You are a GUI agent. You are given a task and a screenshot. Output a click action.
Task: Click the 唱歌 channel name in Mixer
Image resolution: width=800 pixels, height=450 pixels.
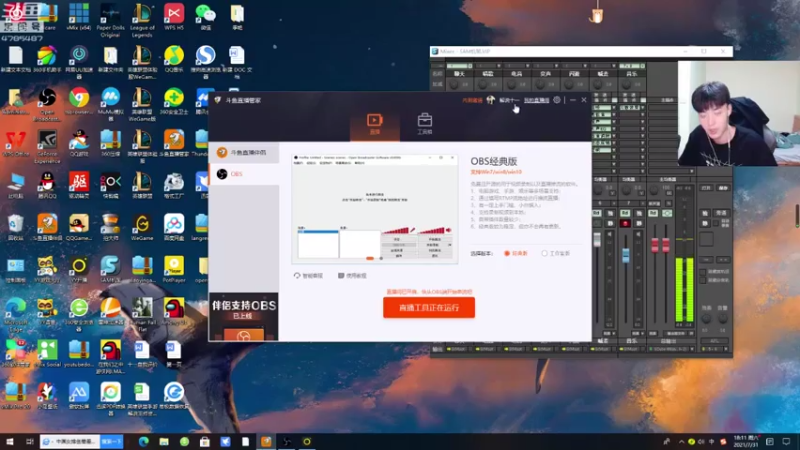point(488,74)
